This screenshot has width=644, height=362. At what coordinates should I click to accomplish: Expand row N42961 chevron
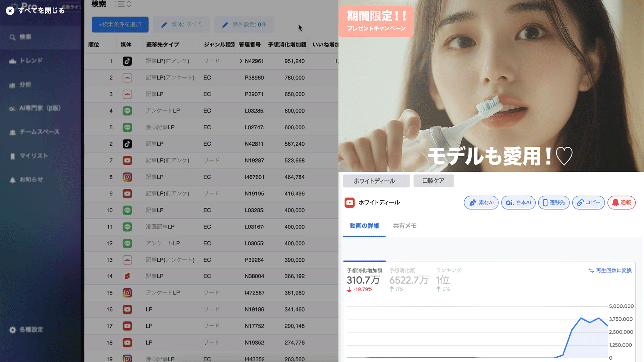coord(241,61)
